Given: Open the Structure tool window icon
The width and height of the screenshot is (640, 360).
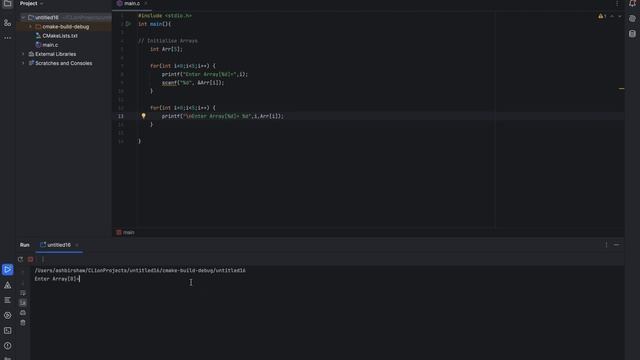Looking at the screenshot, I should tap(7, 23).
